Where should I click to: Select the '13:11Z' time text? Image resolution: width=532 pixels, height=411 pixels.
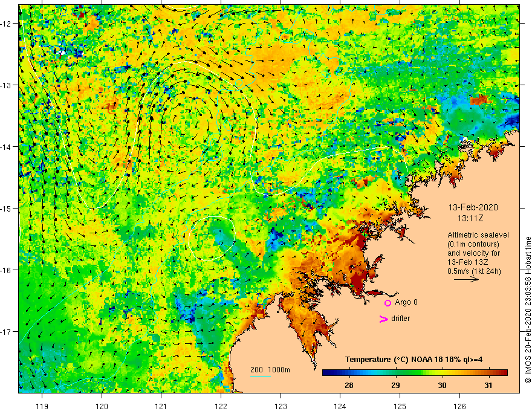click(470, 219)
